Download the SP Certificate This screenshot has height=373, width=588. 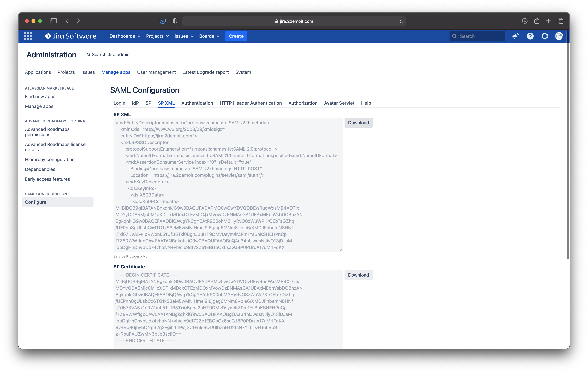pyautogui.click(x=358, y=275)
